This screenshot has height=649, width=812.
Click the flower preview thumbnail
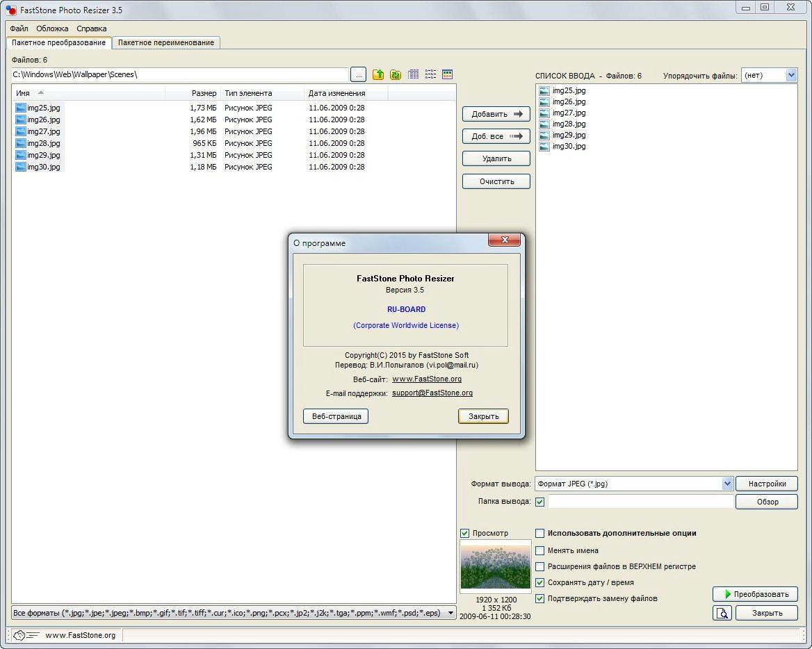(x=495, y=566)
